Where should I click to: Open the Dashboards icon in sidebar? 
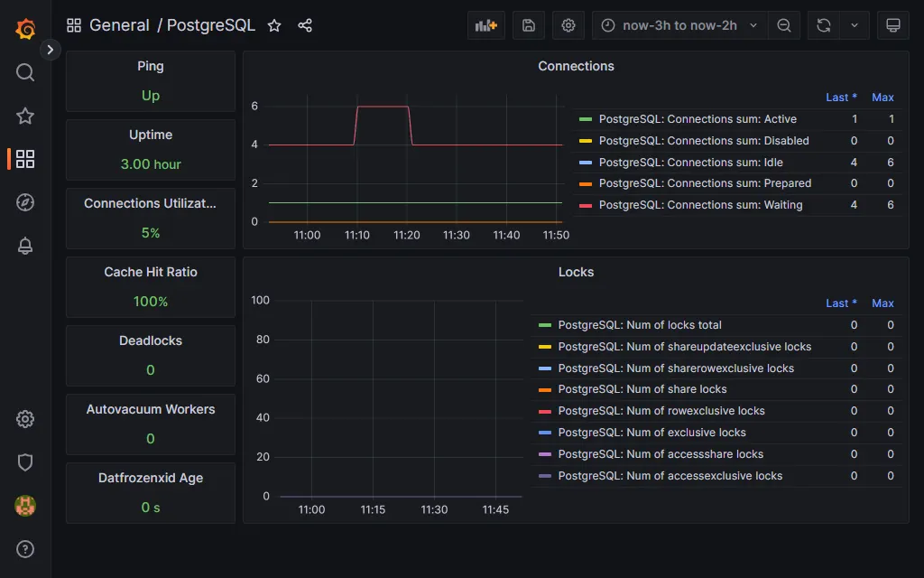pyautogui.click(x=24, y=159)
